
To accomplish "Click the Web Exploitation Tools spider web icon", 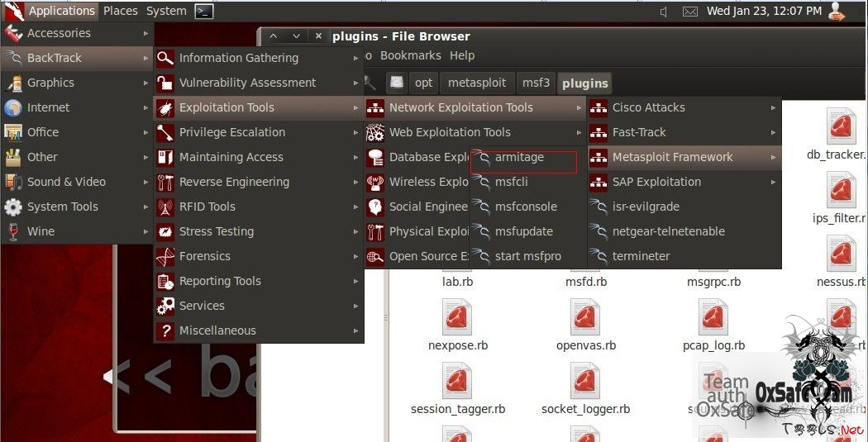I will [x=375, y=133].
